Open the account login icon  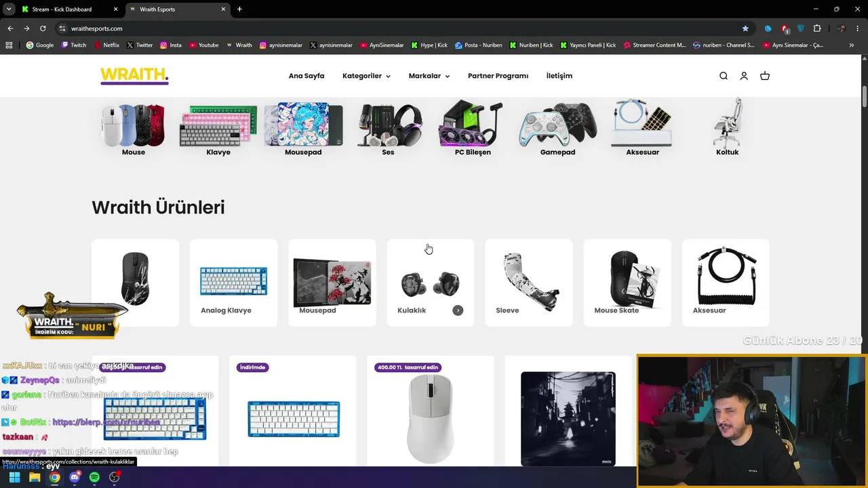tap(744, 76)
